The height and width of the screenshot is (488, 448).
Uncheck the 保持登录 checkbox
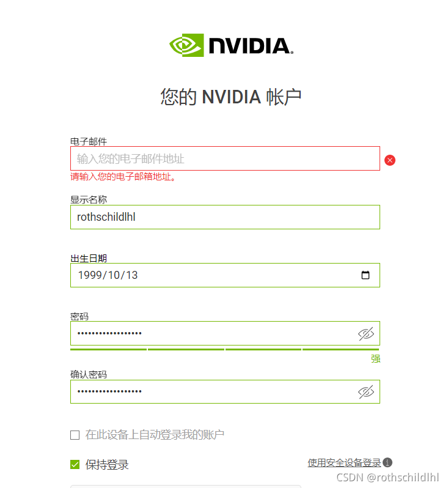coord(75,465)
